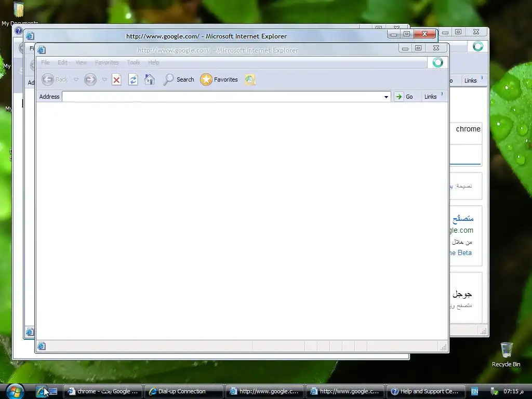Viewport: 532px width, 399px height.
Task: Open Favorites with the star icon
Action: click(x=206, y=79)
